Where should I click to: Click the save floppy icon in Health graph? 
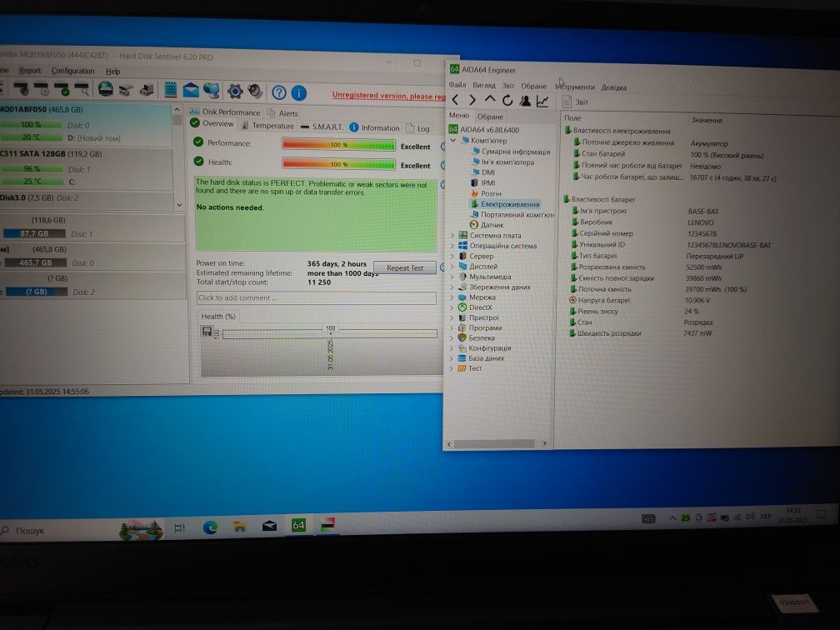tap(207, 331)
